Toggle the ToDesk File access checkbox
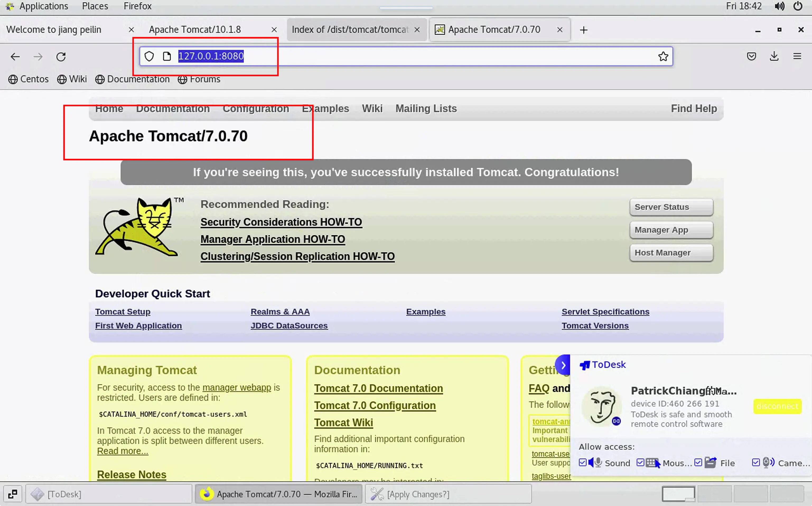This screenshot has height=506, width=812. coord(698,462)
